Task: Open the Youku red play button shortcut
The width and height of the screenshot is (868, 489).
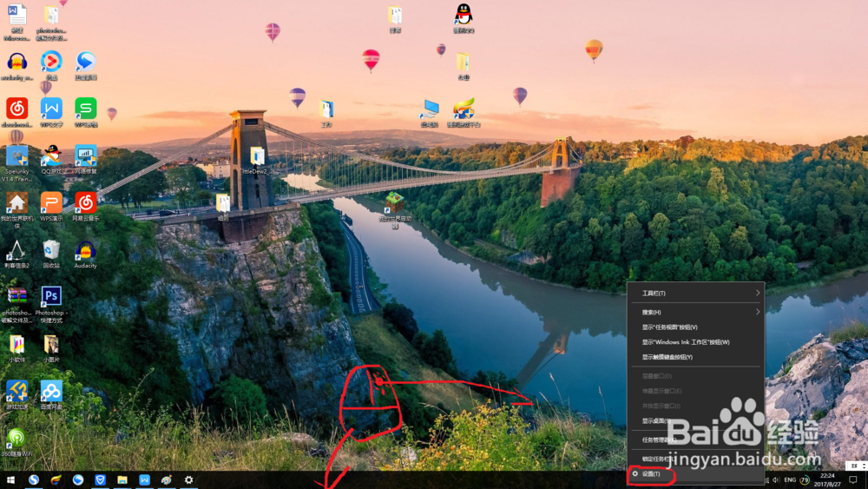Action: (x=51, y=65)
